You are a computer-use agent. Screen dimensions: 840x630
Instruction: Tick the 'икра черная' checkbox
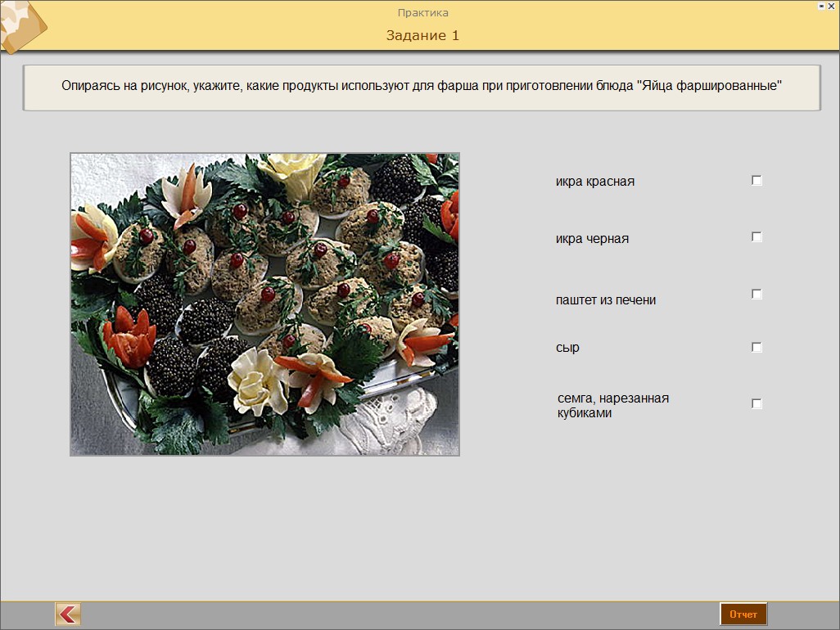point(756,237)
